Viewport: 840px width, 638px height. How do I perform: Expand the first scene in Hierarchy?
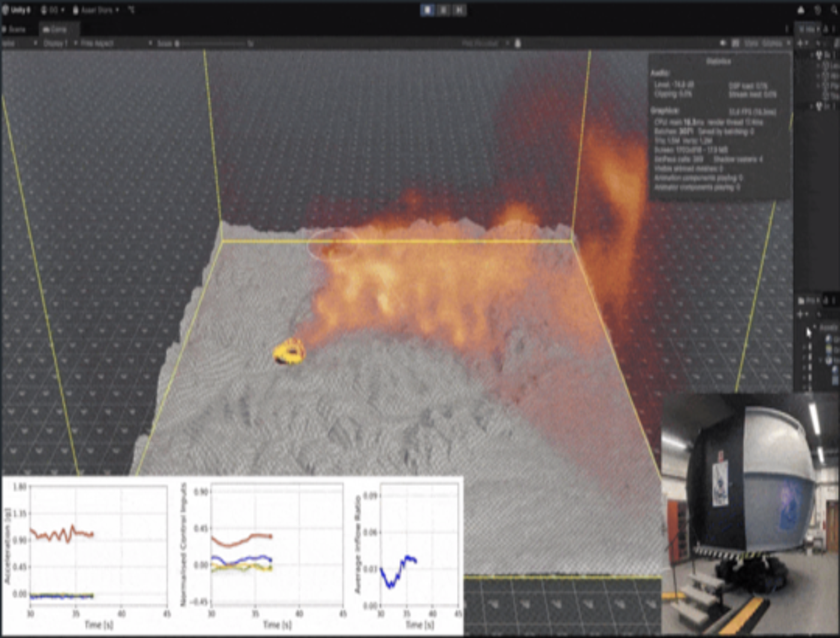(x=812, y=55)
